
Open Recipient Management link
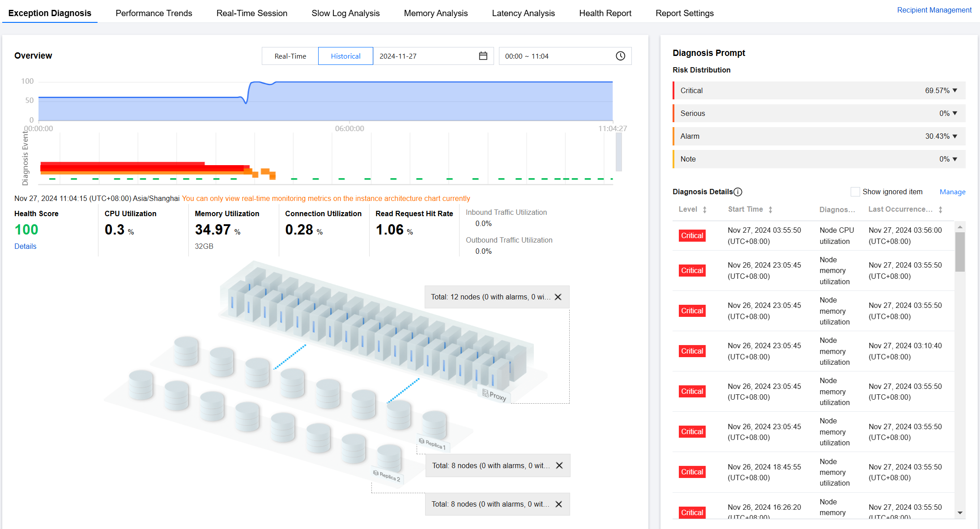point(934,10)
